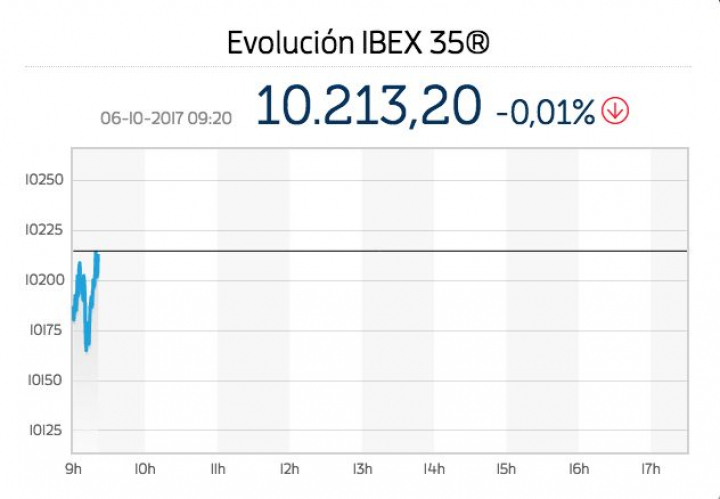Viewport: 720px width, 499px height.
Task: Click the 13h time axis label
Action: click(x=362, y=468)
